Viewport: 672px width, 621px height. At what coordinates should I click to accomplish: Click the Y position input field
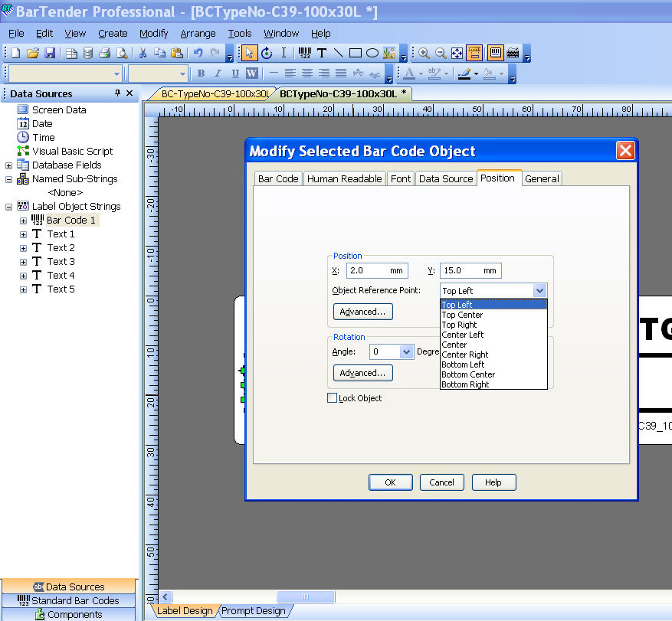470,270
